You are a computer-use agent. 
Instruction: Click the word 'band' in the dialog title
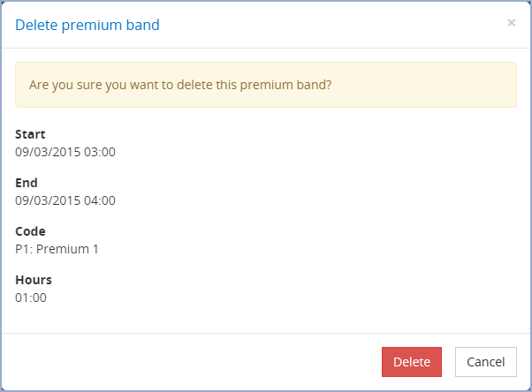coord(143,25)
